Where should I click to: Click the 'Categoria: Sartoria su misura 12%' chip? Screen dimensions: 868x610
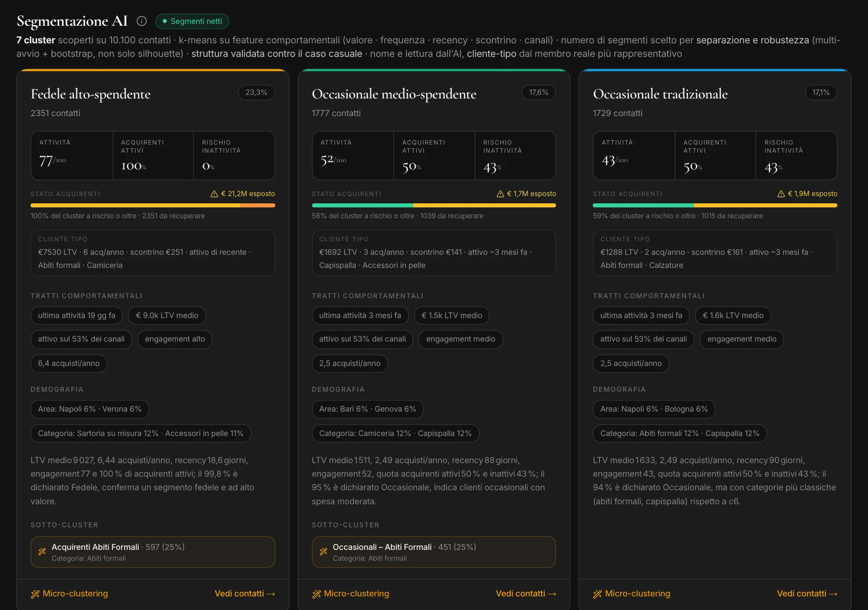click(141, 434)
